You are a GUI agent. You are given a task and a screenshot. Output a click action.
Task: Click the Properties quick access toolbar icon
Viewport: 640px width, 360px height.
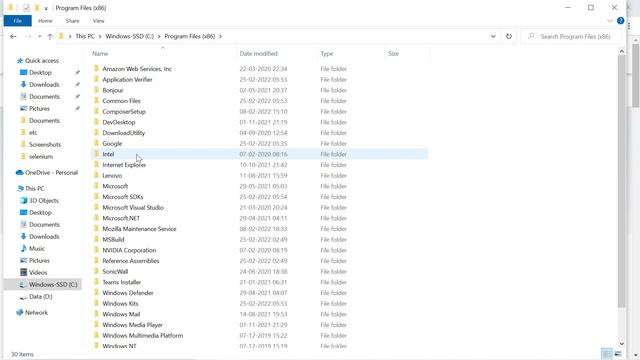pyautogui.click(x=26, y=8)
